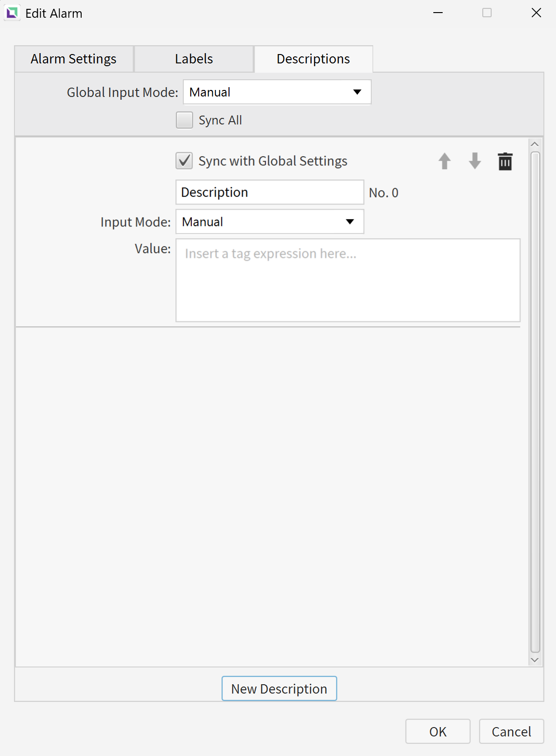The image size is (556, 756).
Task: Click the 'Value:' label
Action: point(153,249)
